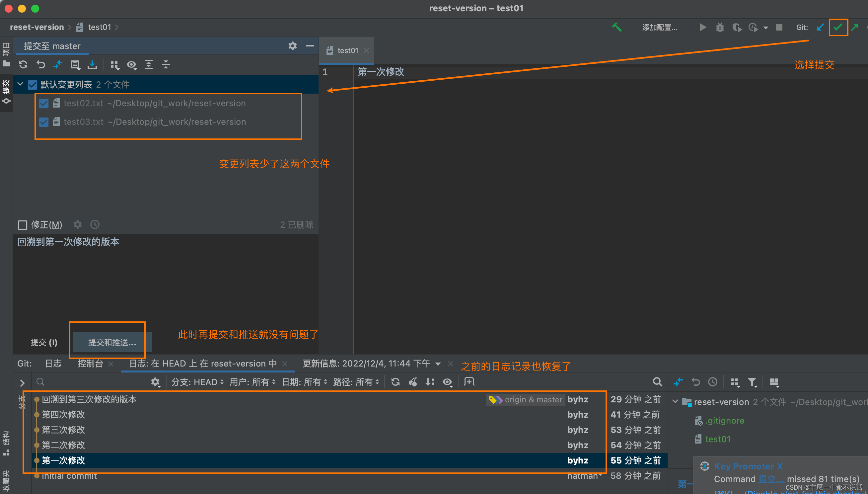Click the Git log settings gear

155,382
